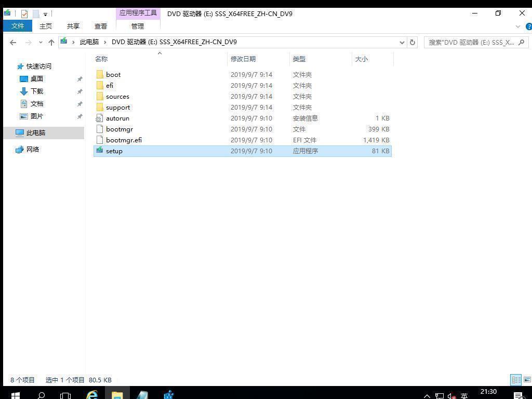The image size is (532, 399).
Task: Open 文档 in the sidebar
Action: pyautogui.click(x=37, y=104)
